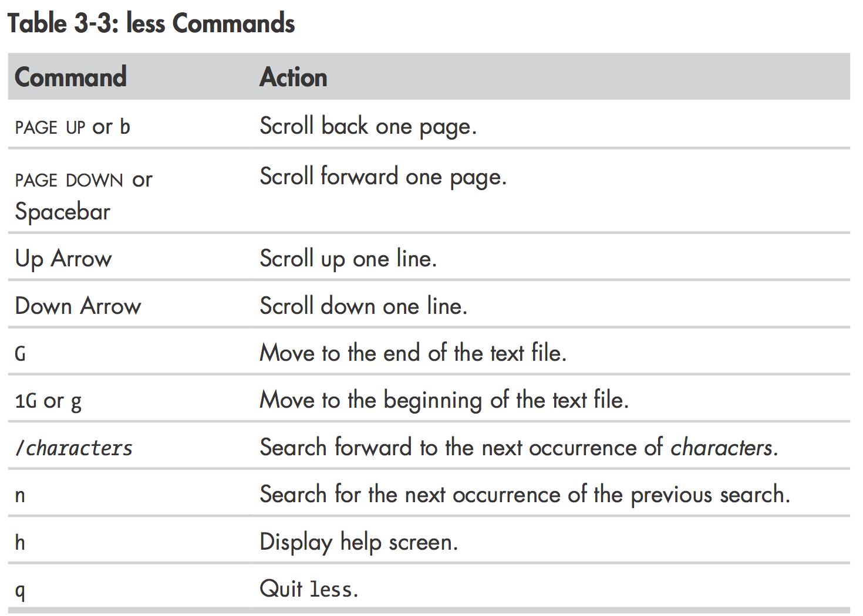This screenshot has height=616, width=863.
Task: Click the capital G command cell
Action: (x=21, y=354)
